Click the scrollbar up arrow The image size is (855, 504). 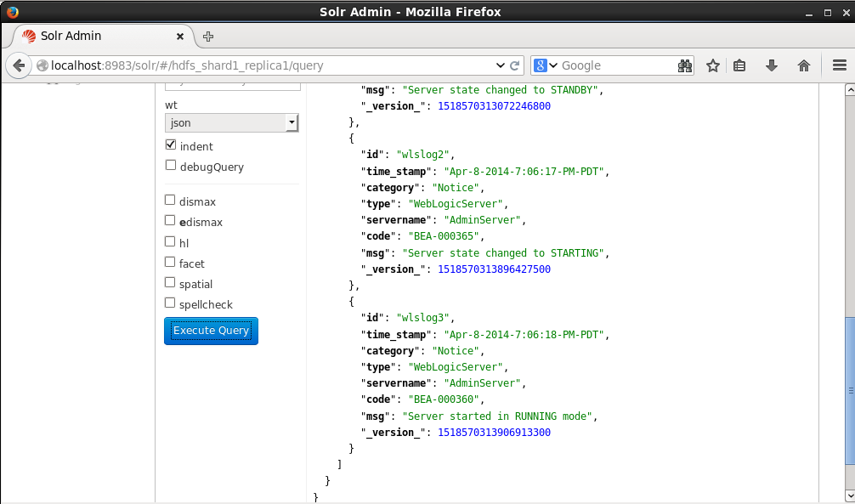850,90
